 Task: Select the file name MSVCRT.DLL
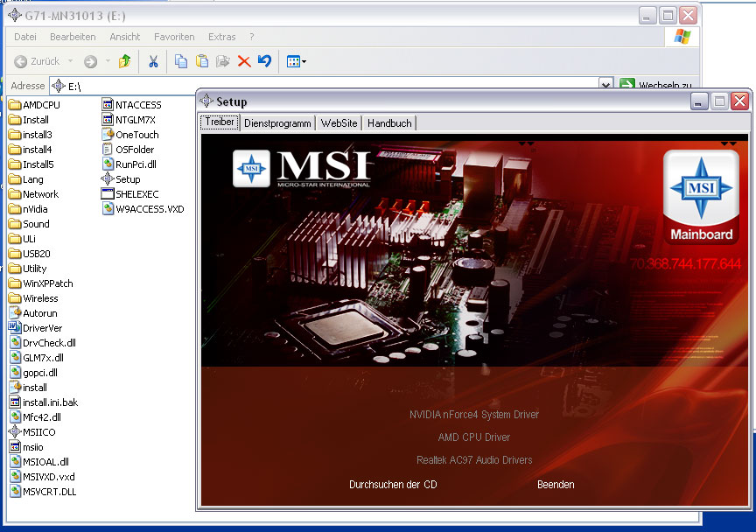[50, 492]
